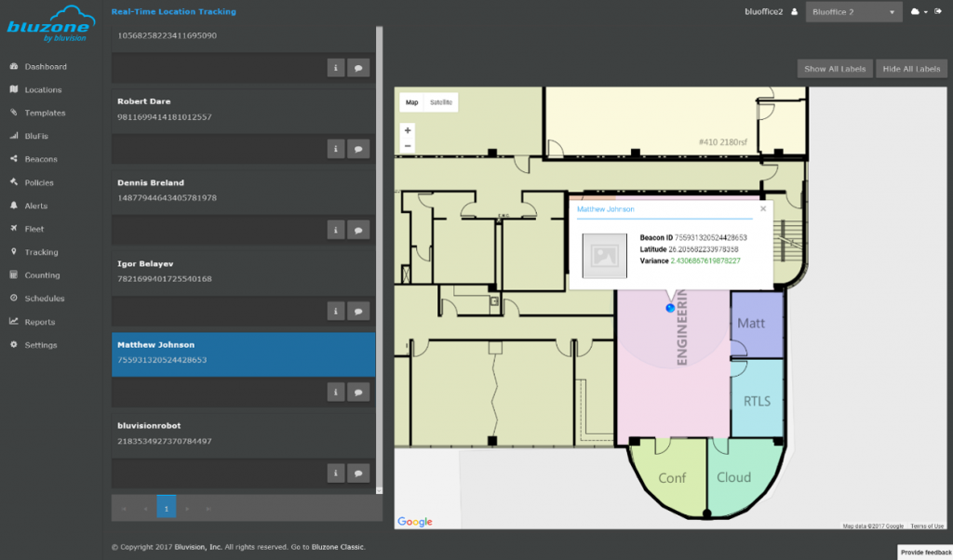953x560 pixels.
Task: Click the Fleet plane icon
Action: [13, 229]
